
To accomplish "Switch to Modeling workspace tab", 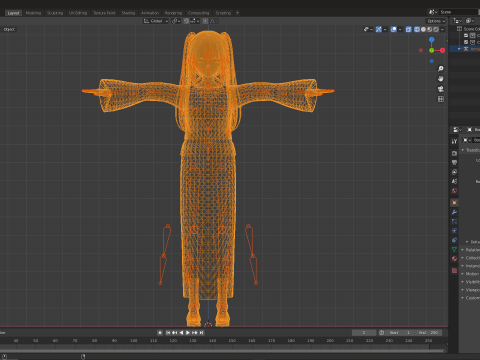I will pyautogui.click(x=33, y=13).
